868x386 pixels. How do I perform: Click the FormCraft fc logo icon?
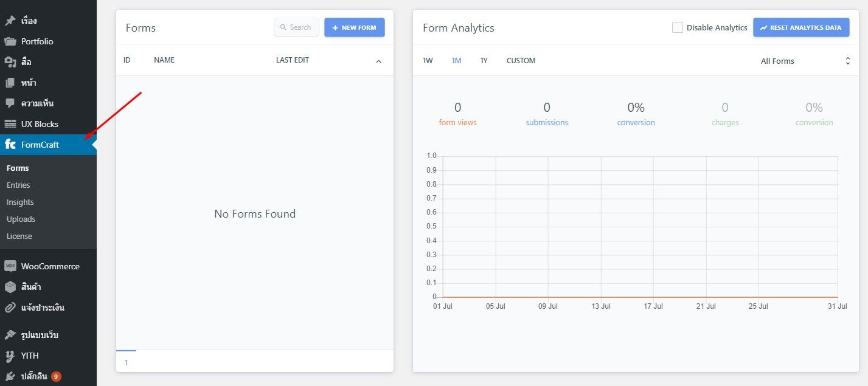tap(10, 145)
